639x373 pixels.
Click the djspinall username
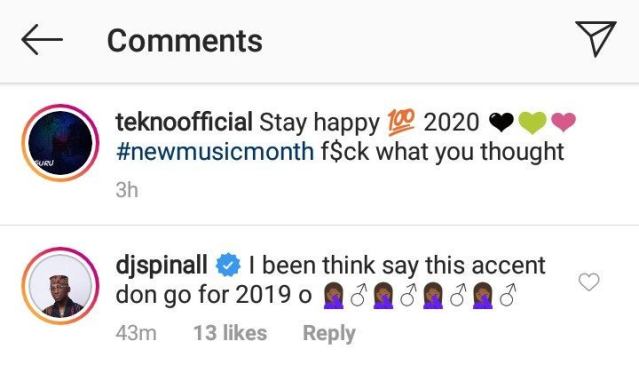(162, 265)
